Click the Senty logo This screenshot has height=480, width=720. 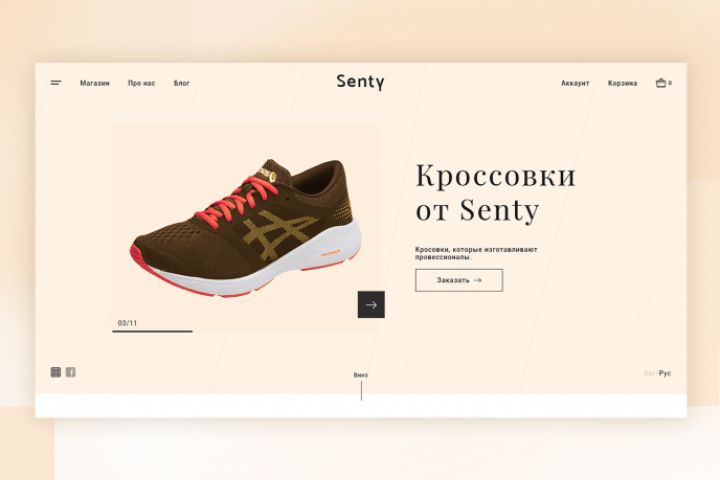(x=360, y=82)
